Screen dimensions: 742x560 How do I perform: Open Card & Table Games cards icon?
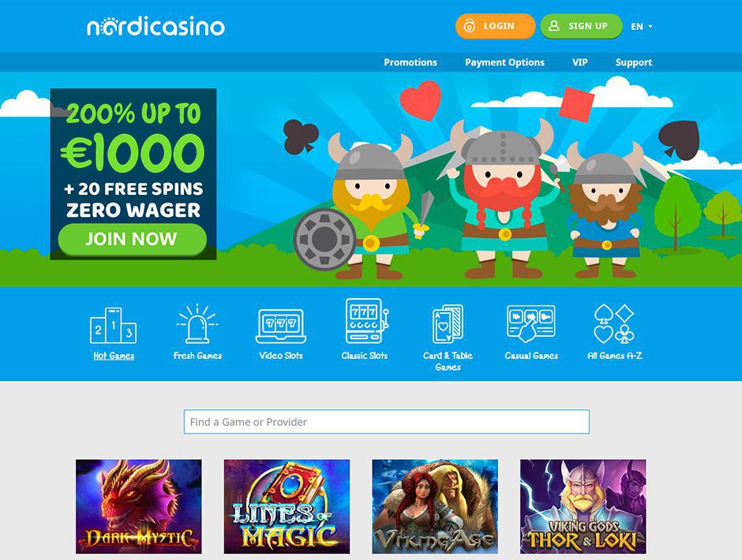[448, 324]
